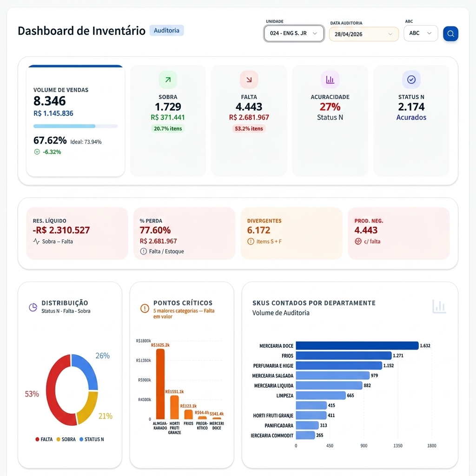The height and width of the screenshot is (476, 476).
Task: Click the Falta red down-arrow icon
Action: click(249, 79)
